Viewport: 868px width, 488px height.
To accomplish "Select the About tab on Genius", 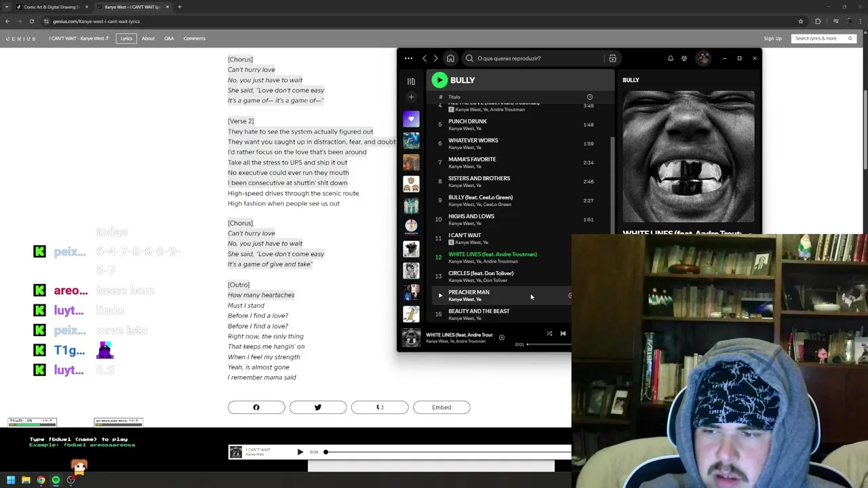I will (x=148, y=39).
